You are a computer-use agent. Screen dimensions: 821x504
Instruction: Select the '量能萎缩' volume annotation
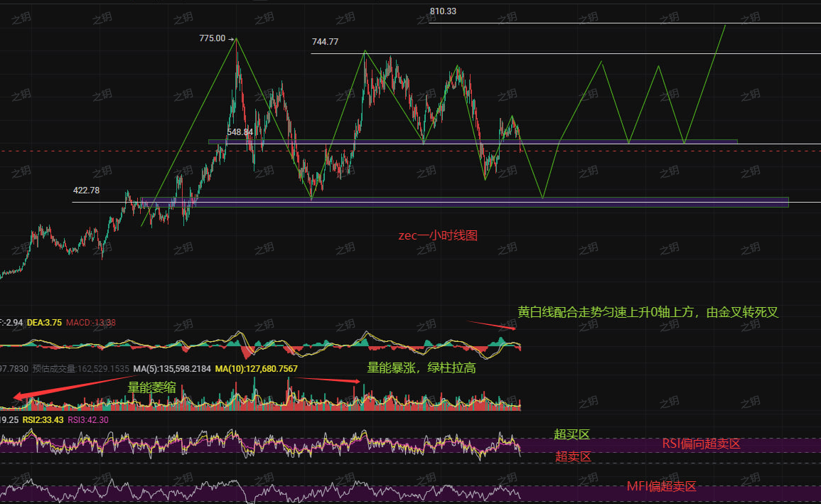(152, 387)
